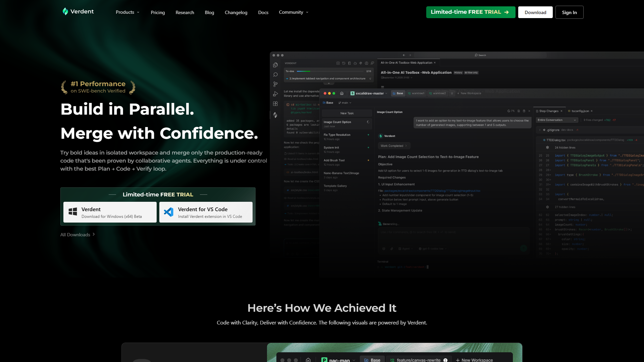The width and height of the screenshot is (644, 362).
Task: Click the To-dos progress bar
Action: [x=330, y=71]
